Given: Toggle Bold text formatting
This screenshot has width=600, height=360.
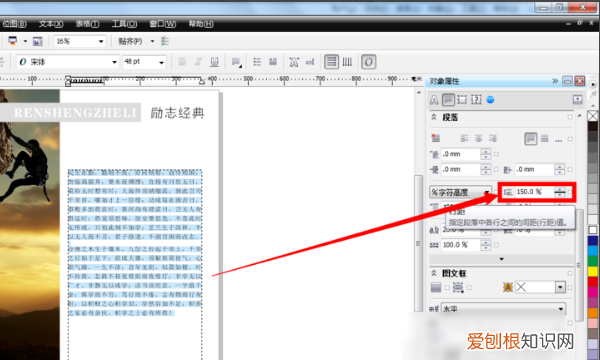Looking at the screenshot, I should (x=182, y=62).
